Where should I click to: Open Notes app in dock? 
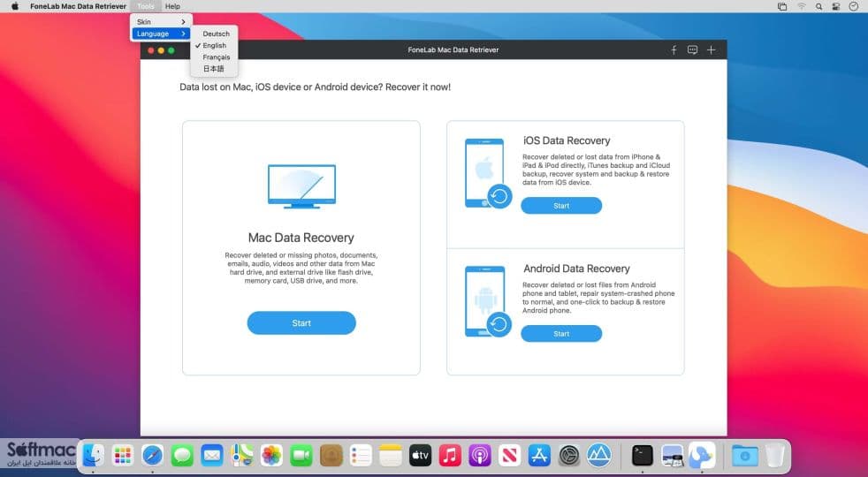pyautogui.click(x=391, y=456)
